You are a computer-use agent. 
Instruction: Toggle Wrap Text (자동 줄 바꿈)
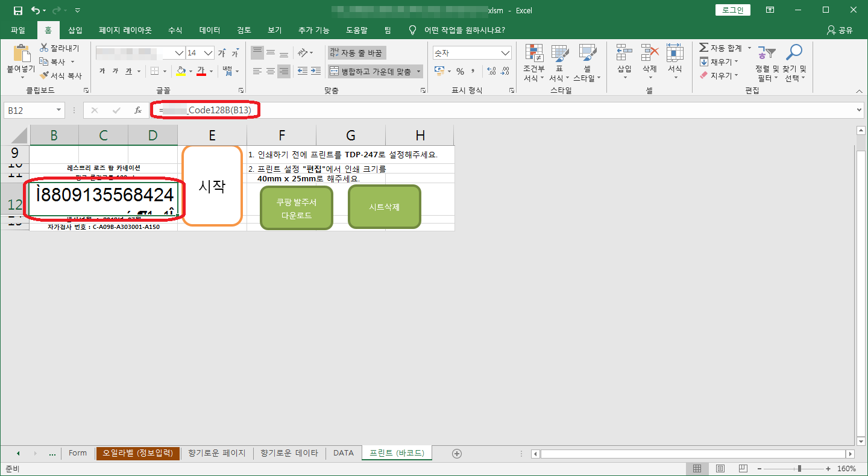point(356,53)
